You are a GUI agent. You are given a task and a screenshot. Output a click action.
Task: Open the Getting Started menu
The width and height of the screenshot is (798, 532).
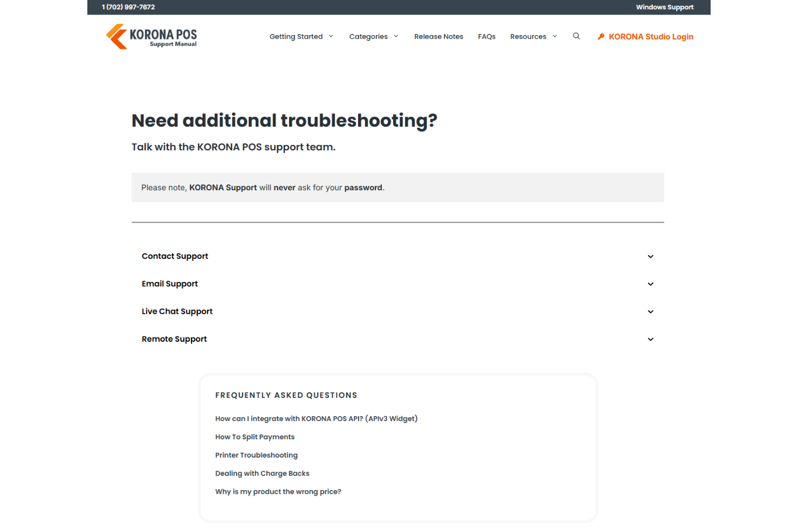click(296, 37)
